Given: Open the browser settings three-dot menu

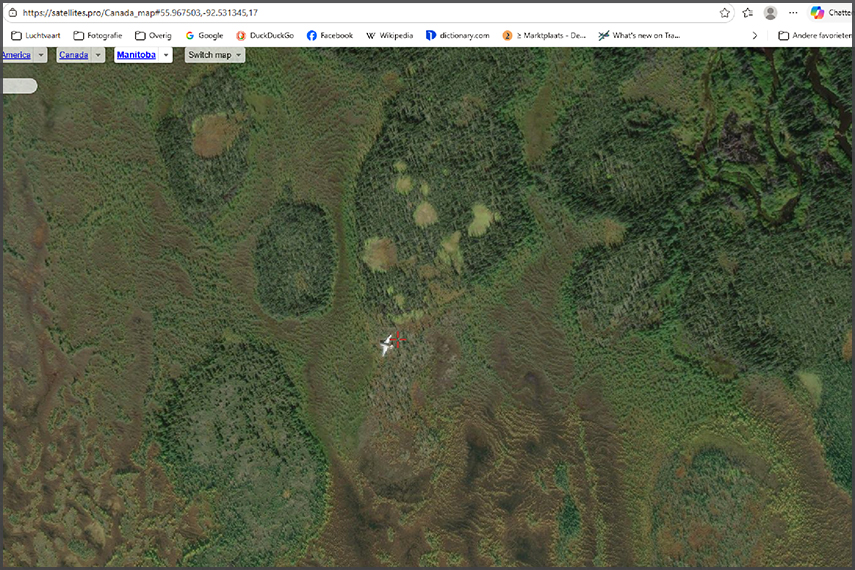Looking at the screenshot, I should tap(793, 13).
